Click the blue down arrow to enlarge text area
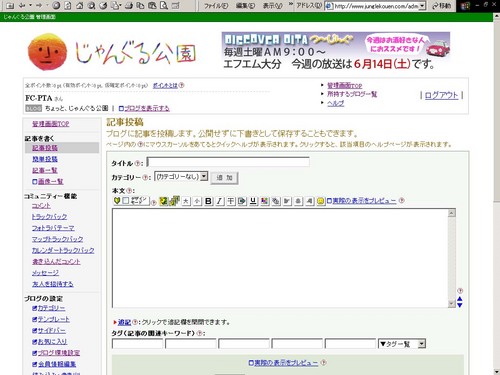This screenshot has width=500, height=375. tap(460, 305)
